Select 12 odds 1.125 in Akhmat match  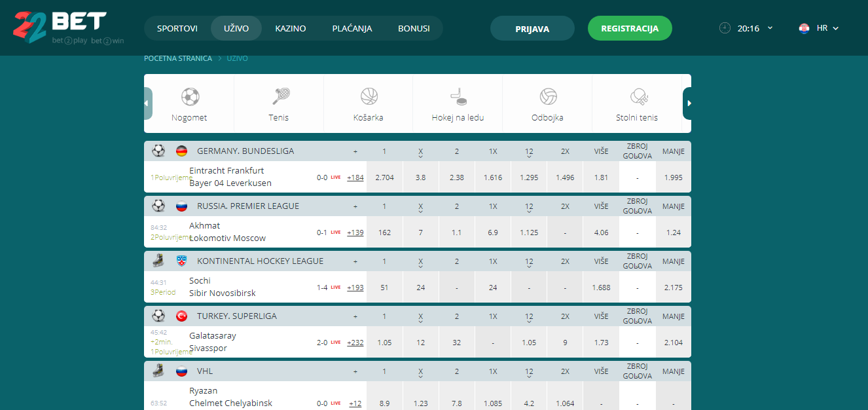[x=529, y=233]
